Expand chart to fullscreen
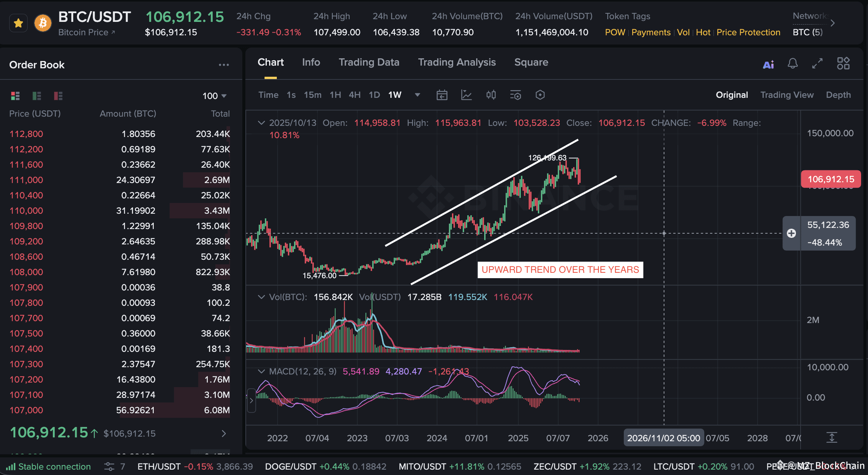This screenshot has width=868, height=475. click(x=817, y=64)
